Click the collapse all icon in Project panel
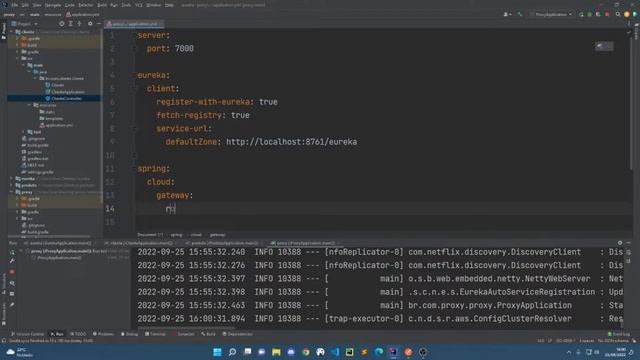The image size is (640, 360). tap(80, 24)
